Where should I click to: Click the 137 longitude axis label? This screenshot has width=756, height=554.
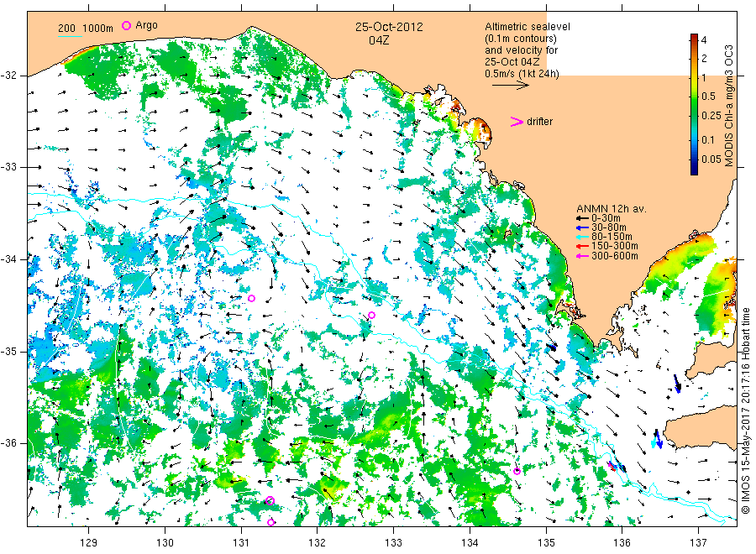pyautogui.click(x=698, y=542)
